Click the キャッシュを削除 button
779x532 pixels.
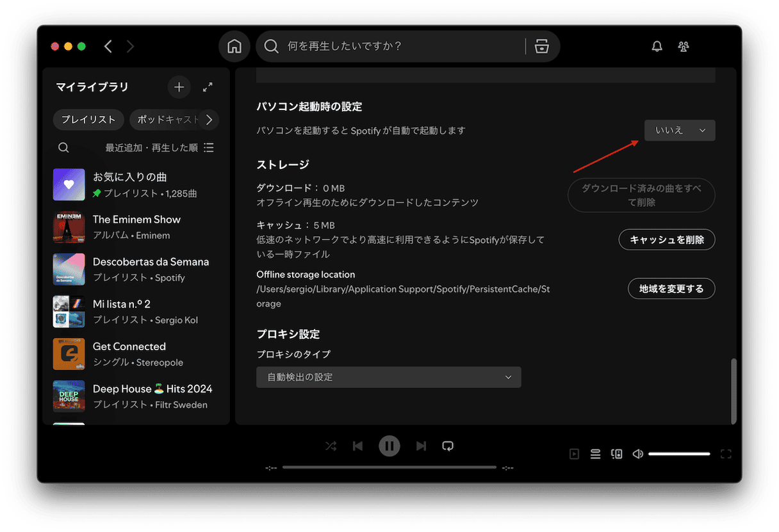[667, 239]
